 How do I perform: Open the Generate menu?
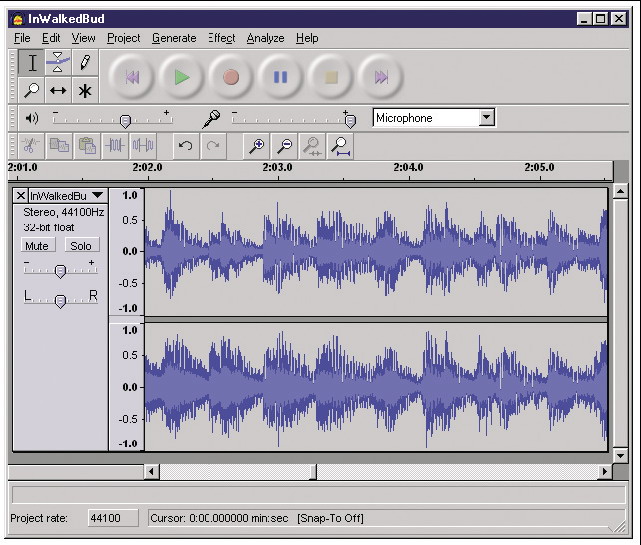(x=174, y=38)
